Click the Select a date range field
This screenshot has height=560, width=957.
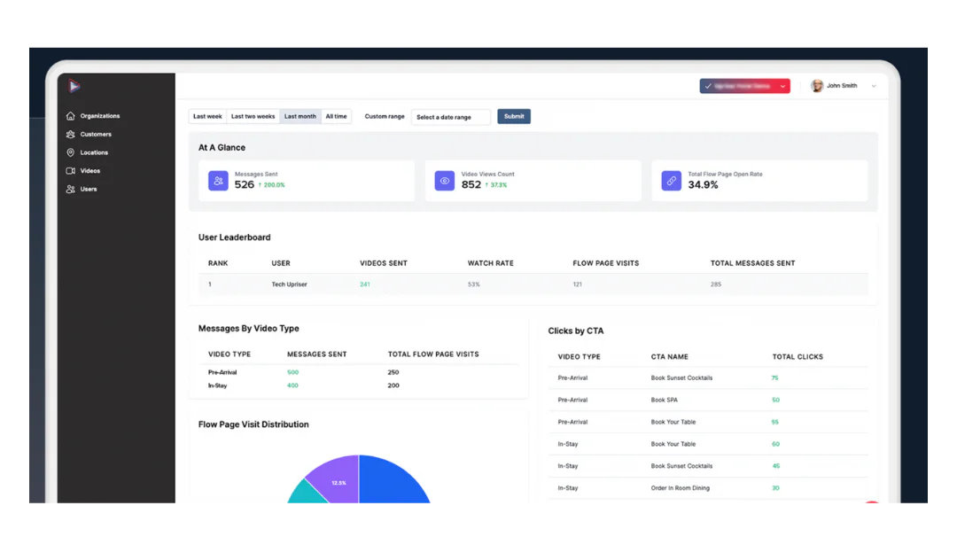[450, 117]
